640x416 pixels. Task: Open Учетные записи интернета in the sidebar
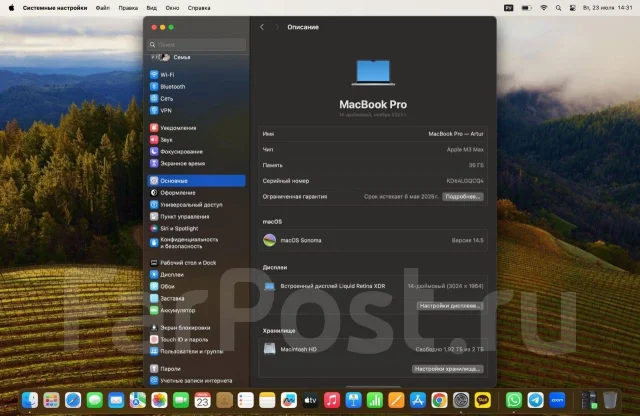[196, 381]
